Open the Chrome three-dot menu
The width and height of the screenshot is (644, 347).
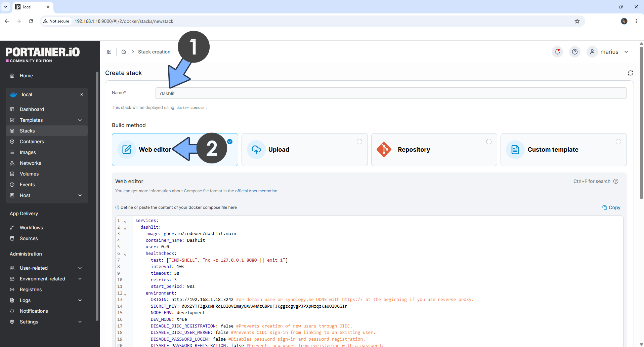[636, 21]
